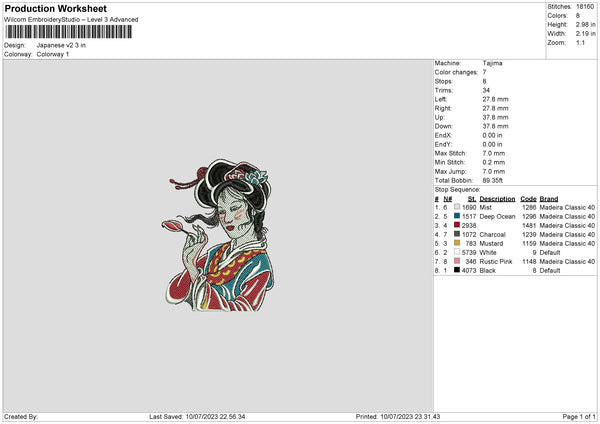Screen dimensions: 600x424
Task: Click the Zoom value 1:1
Action: pos(580,42)
